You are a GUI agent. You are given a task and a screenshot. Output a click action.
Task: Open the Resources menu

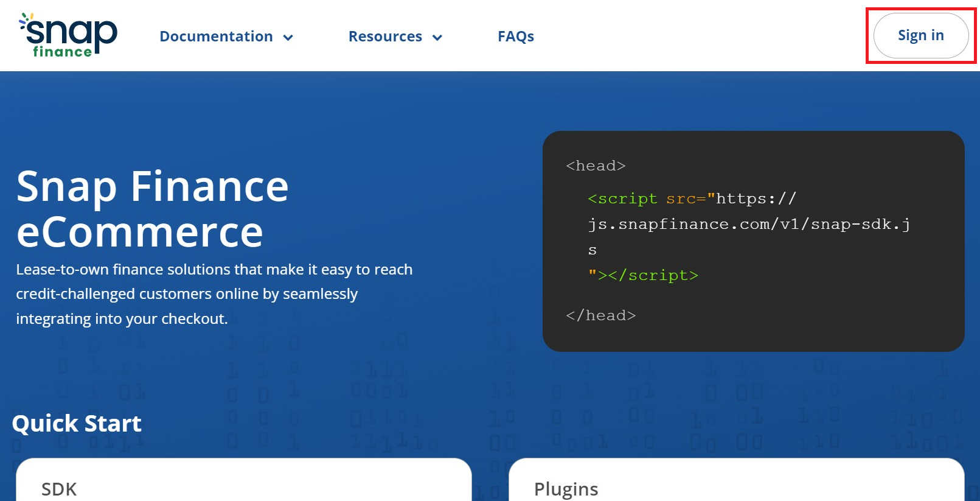pyautogui.click(x=385, y=37)
